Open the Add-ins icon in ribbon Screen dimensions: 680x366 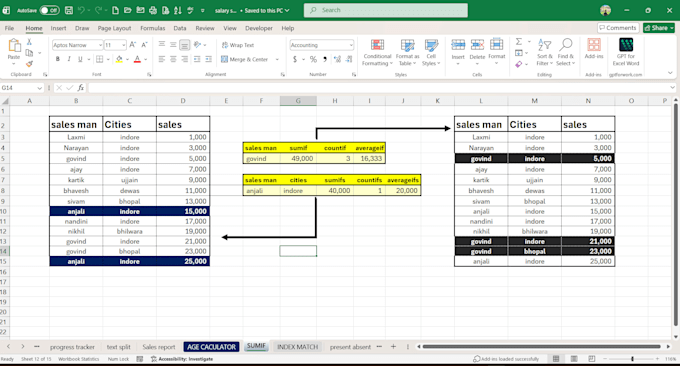pyautogui.click(x=594, y=48)
